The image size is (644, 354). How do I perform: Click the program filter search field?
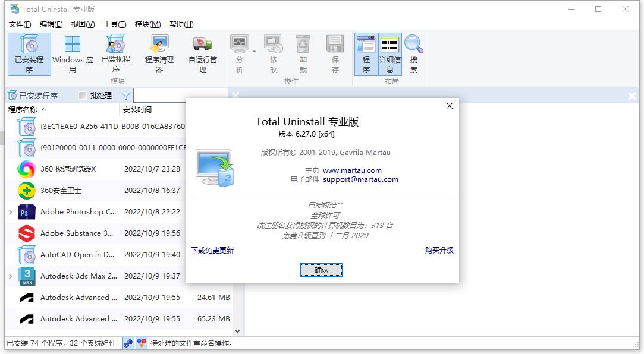(x=180, y=96)
